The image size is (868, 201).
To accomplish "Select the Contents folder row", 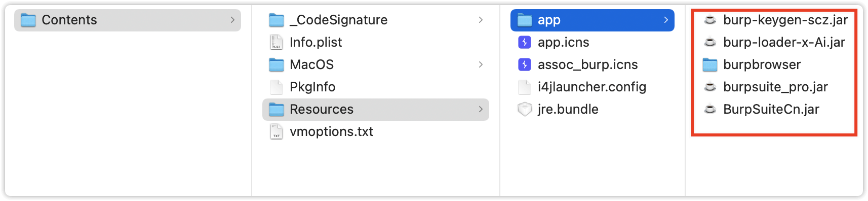I will tap(128, 20).
